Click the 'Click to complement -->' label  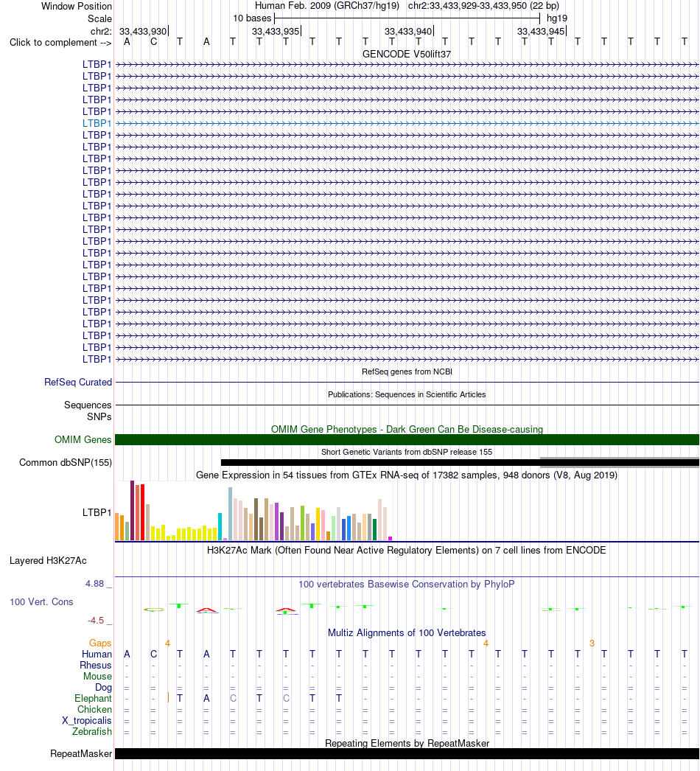coord(60,42)
